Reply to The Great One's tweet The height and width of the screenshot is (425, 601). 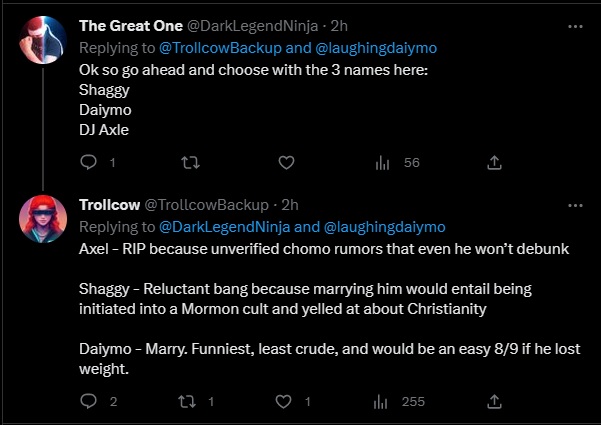(x=88, y=163)
